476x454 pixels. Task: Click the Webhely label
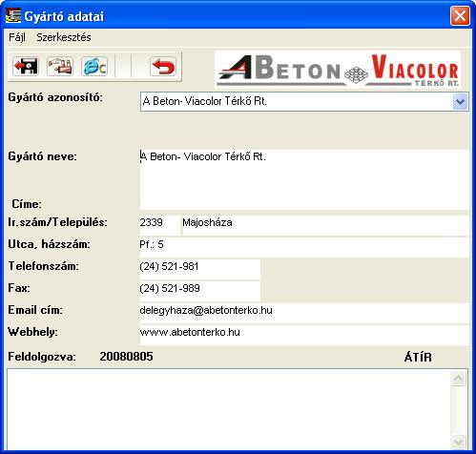click(x=32, y=332)
